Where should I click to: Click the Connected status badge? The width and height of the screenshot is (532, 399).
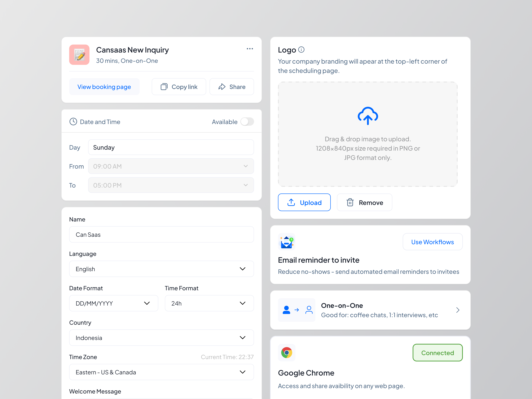[437, 353]
